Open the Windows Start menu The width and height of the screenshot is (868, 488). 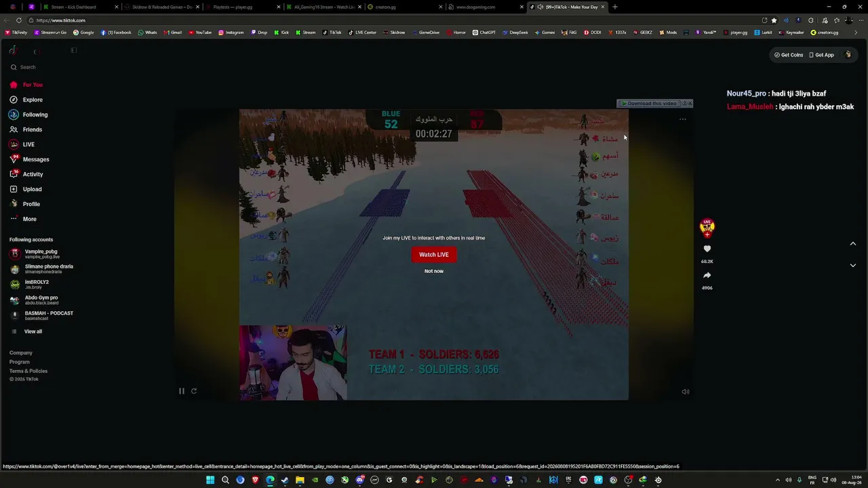pos(210,481)
